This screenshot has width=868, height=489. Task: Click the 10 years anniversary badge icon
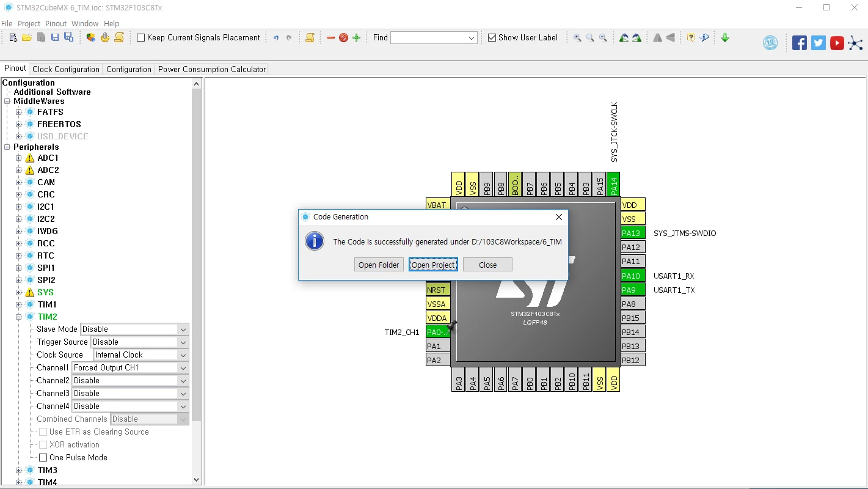tap(770, 43)
